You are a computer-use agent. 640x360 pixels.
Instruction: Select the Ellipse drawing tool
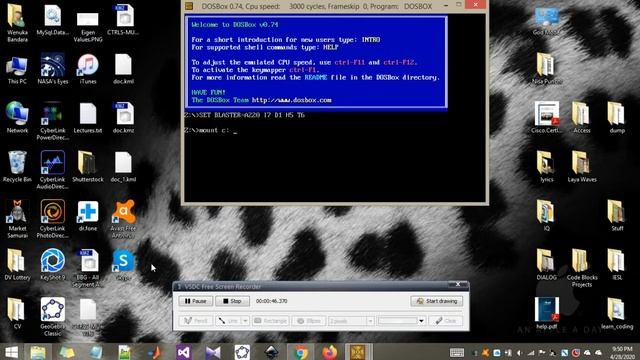[x=309, y=321]
